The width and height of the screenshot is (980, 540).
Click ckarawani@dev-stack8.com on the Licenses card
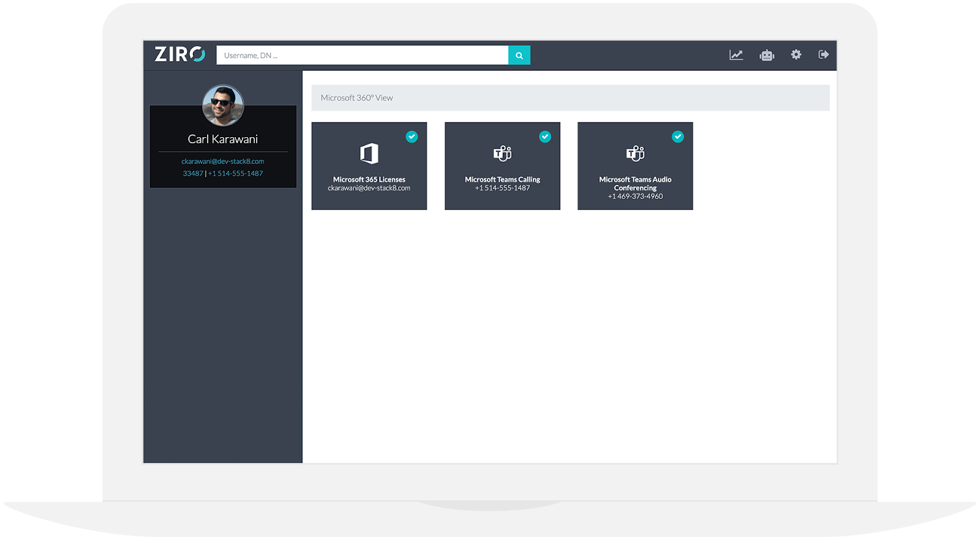tap(369, 188)
